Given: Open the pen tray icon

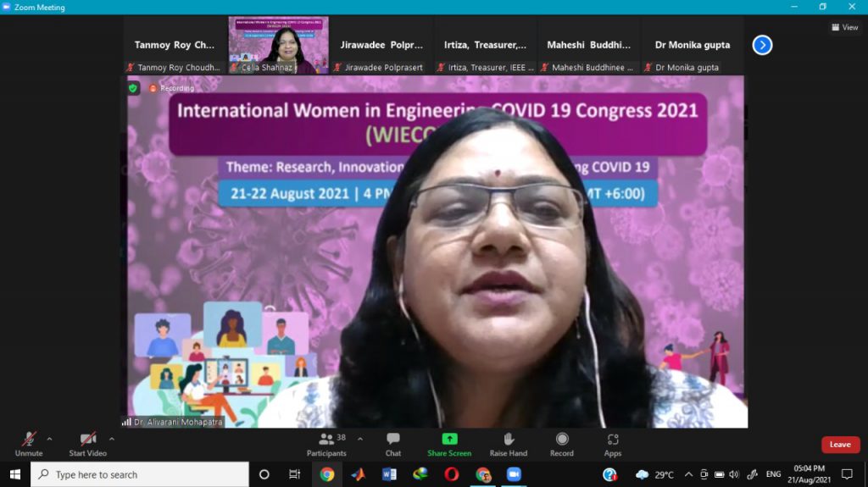Looking at the screenshot, I should click(x=753, y=474).
